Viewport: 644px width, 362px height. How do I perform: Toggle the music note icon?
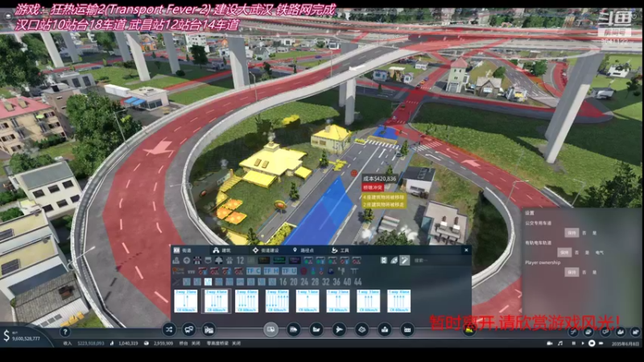click(560, 343)
